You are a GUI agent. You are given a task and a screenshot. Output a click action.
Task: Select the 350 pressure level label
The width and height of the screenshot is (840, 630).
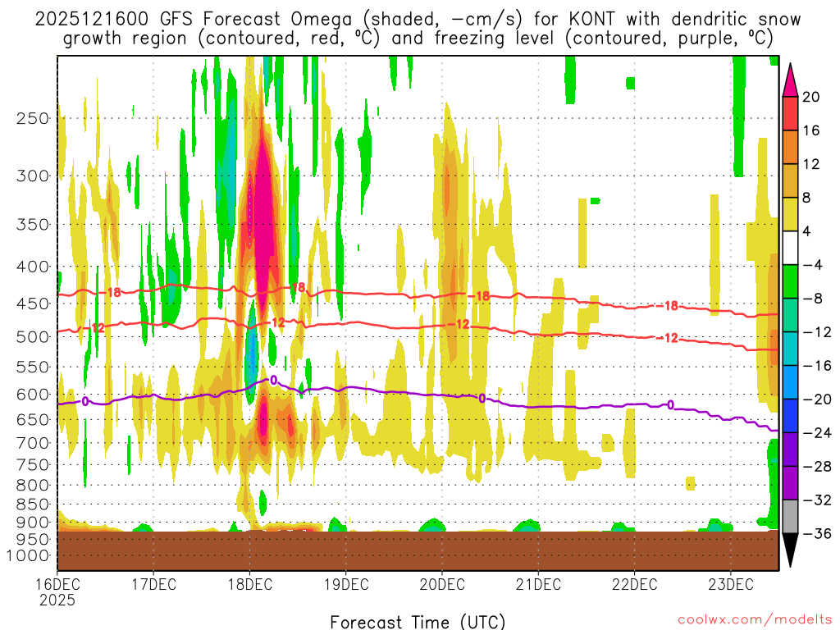[x=33, y=225]
